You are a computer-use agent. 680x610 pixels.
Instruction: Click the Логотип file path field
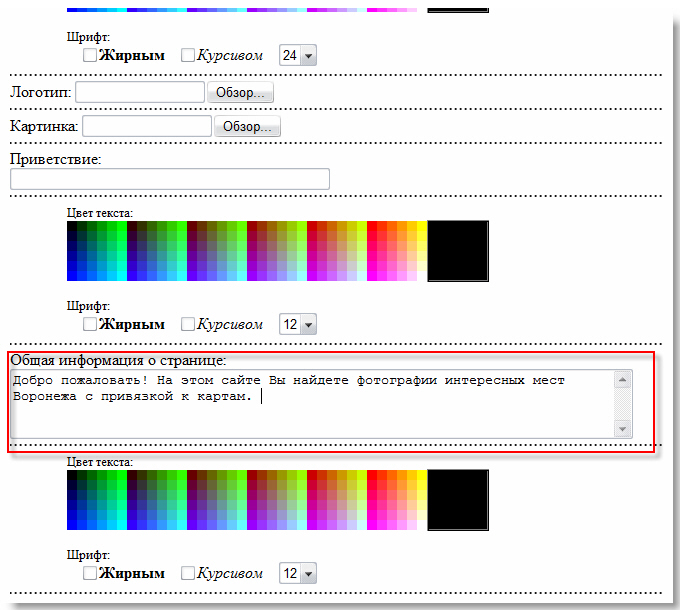[140, 92]
